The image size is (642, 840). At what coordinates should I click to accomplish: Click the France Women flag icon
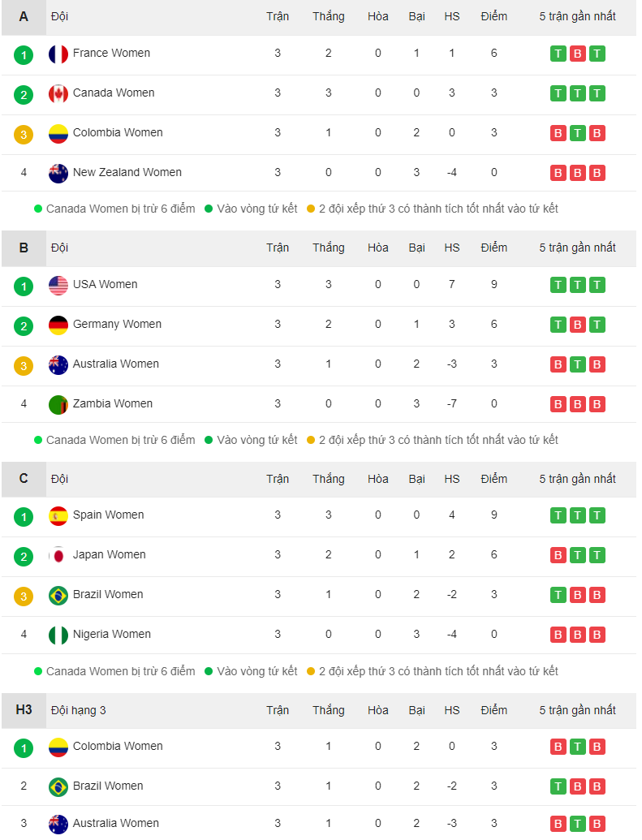(x=58, y=54)
